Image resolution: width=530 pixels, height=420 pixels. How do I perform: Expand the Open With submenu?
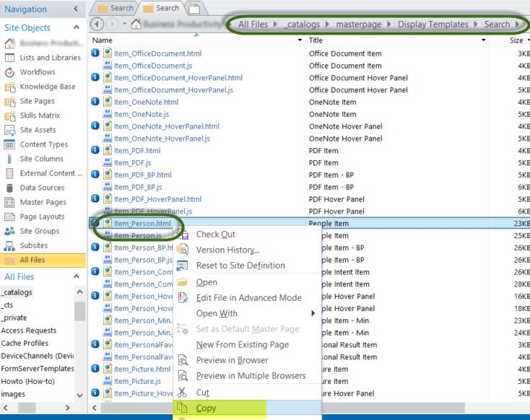tap(313, 314)
